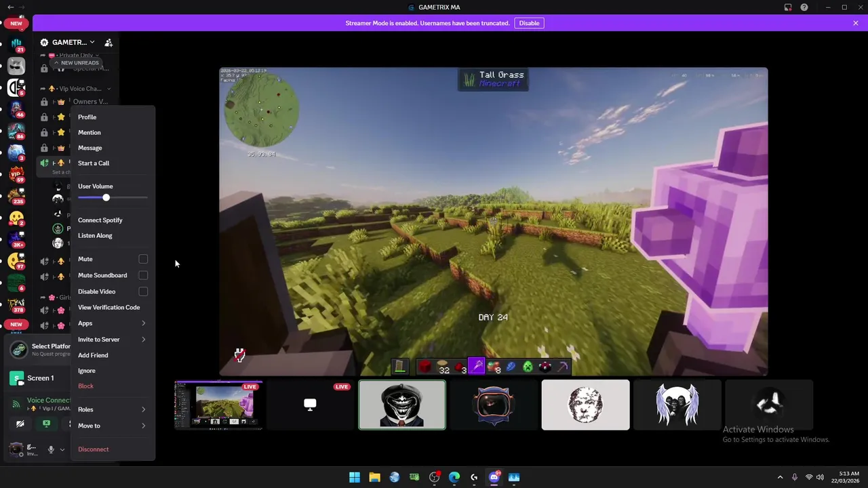The width and height of the screenshot is (868, 488).
Task: Show hidden icons in the system tray
Action: (x=780, y=477)
